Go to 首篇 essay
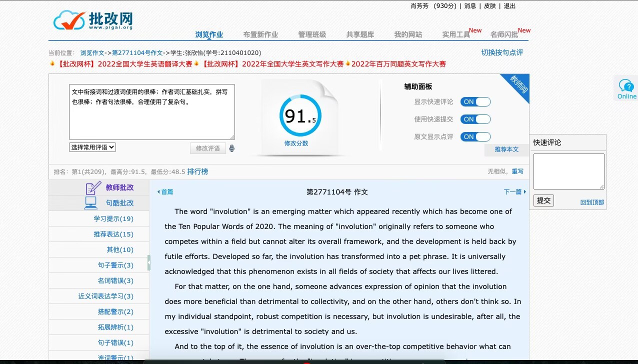Screen dimensions: 638x364 [165, 192]
